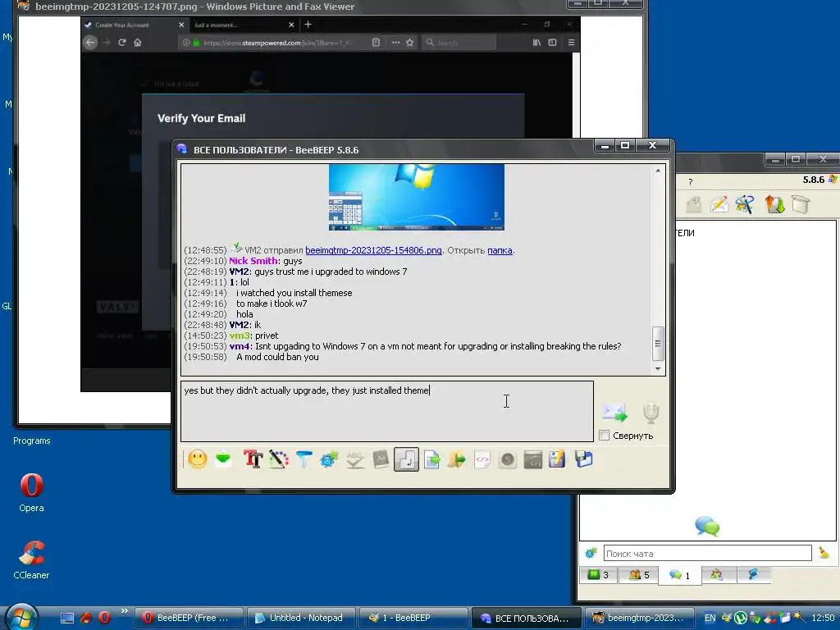Click the blue floppy disks save chat icon
Screen dimensions: 840x630
[583, 459]
